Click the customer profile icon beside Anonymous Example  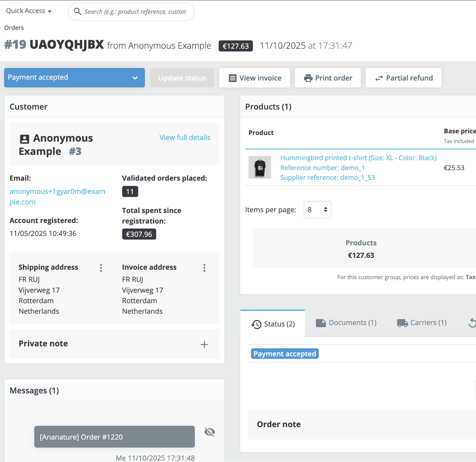24,139
